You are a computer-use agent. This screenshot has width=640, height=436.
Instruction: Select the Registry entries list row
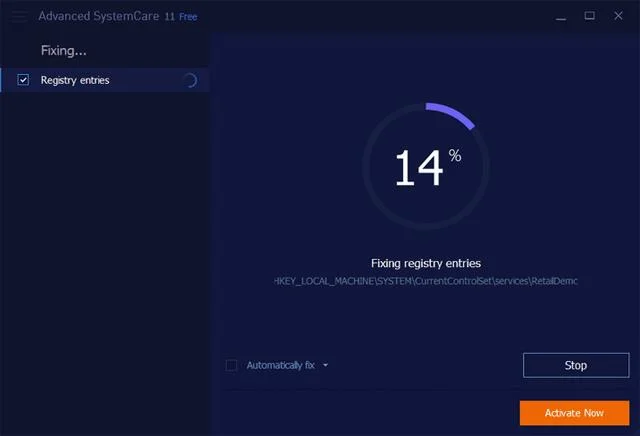coord(105,80)
